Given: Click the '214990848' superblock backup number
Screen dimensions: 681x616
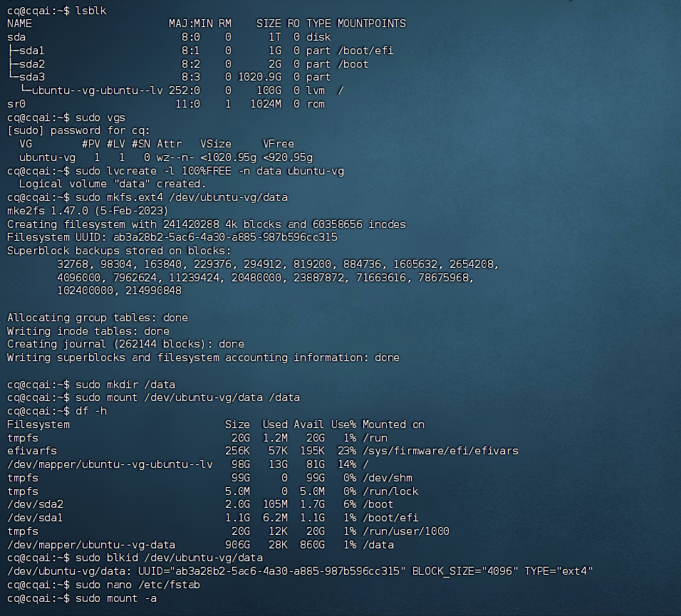Looking at the screenshot, I should pyautogui.click(x=153, y=291).
